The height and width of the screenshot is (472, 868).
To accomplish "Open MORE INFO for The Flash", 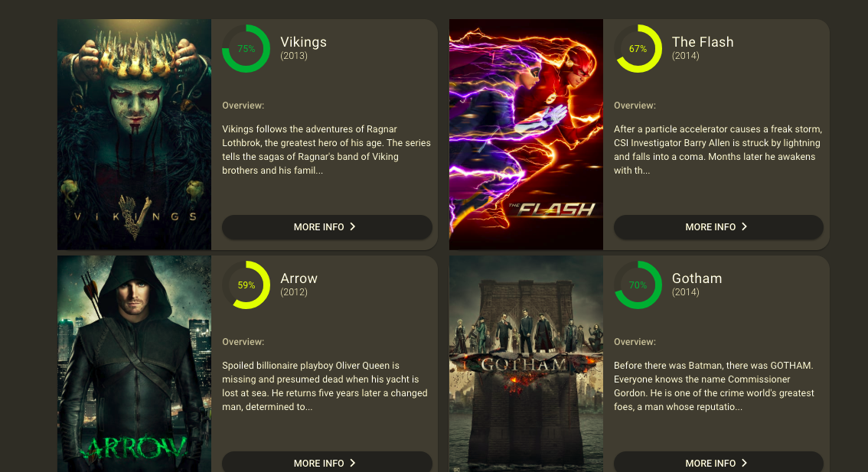I will point(719,227).
